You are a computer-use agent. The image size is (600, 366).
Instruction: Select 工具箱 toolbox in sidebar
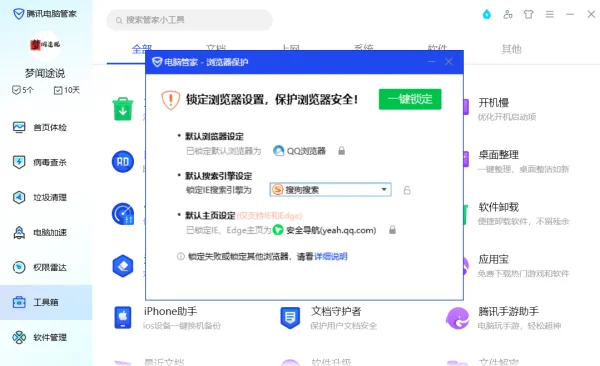pyautogui.click(x=46, y=302)
